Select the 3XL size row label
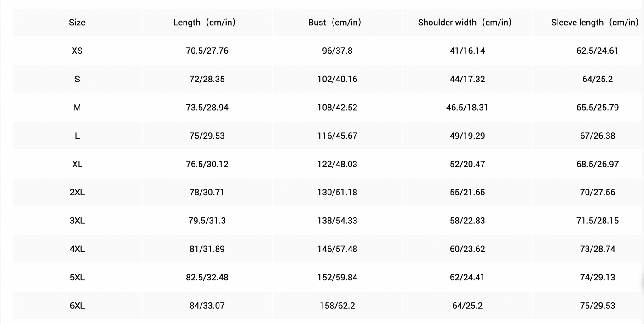 pyautogui.click(x=77, y=221)
